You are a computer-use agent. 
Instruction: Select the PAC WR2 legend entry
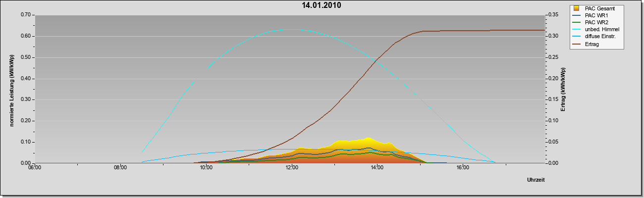click(596, 22)
